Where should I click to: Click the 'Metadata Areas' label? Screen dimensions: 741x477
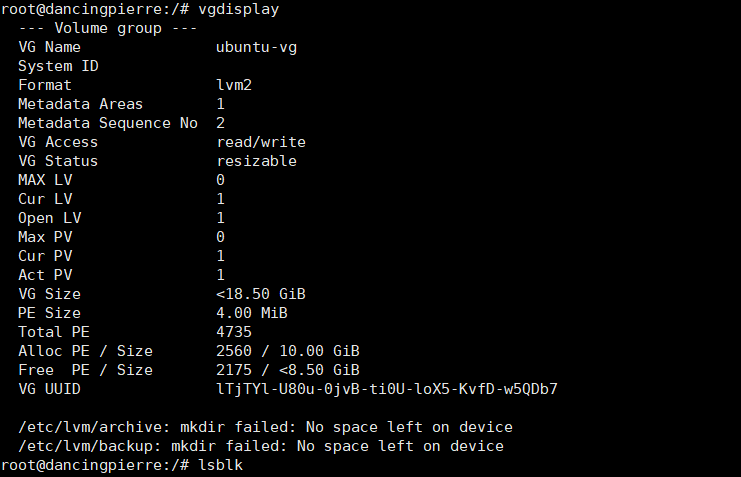click(80, 104)
